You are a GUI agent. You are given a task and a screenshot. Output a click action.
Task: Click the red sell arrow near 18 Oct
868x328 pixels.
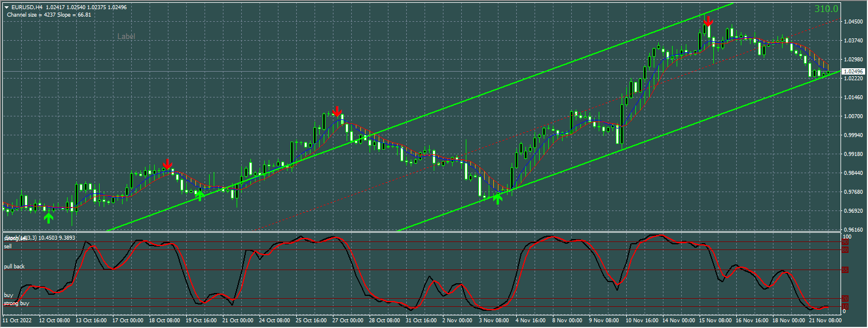pos(167,165)
